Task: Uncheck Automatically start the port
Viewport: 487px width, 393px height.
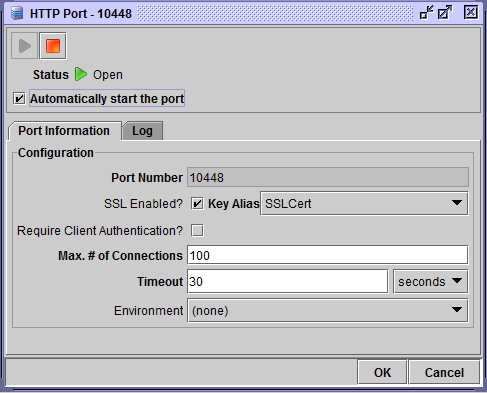Action: (19, 99)
